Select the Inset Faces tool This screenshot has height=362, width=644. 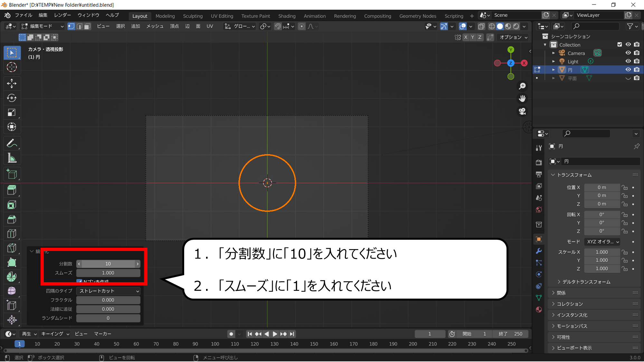pos(12,205)
